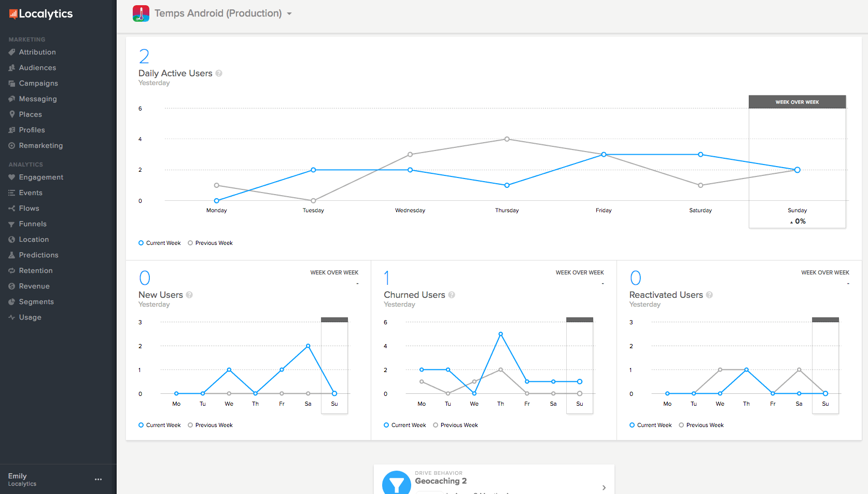Click the Attribution tag icon in sidebar

tap(11, 52)
